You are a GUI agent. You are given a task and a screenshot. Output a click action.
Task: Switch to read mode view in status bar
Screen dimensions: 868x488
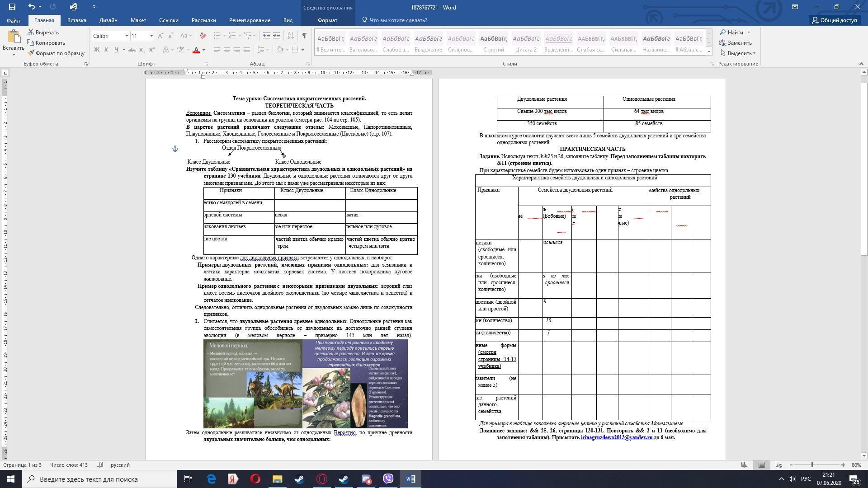pyautogui.click(x=744, y=465)
